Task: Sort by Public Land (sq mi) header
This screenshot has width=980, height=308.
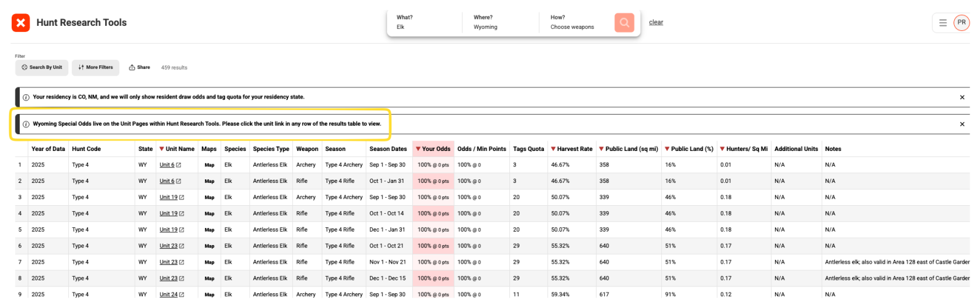Action: click(x=628, y=149)
